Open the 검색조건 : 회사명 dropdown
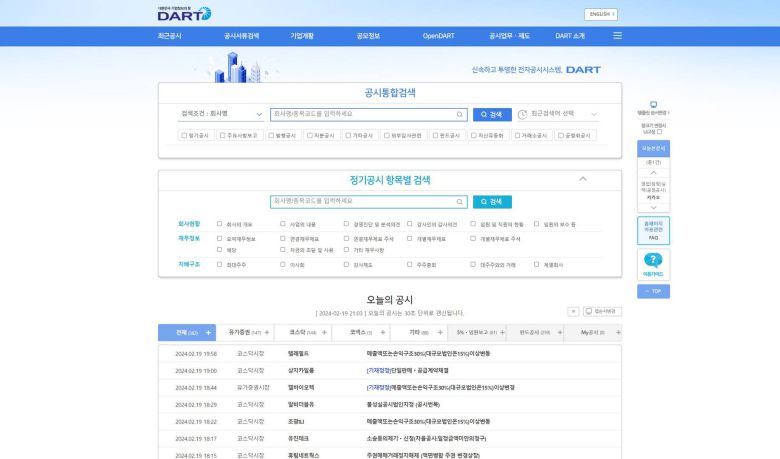Viewport: 780px width, 459px height. (x=221, y=114)
